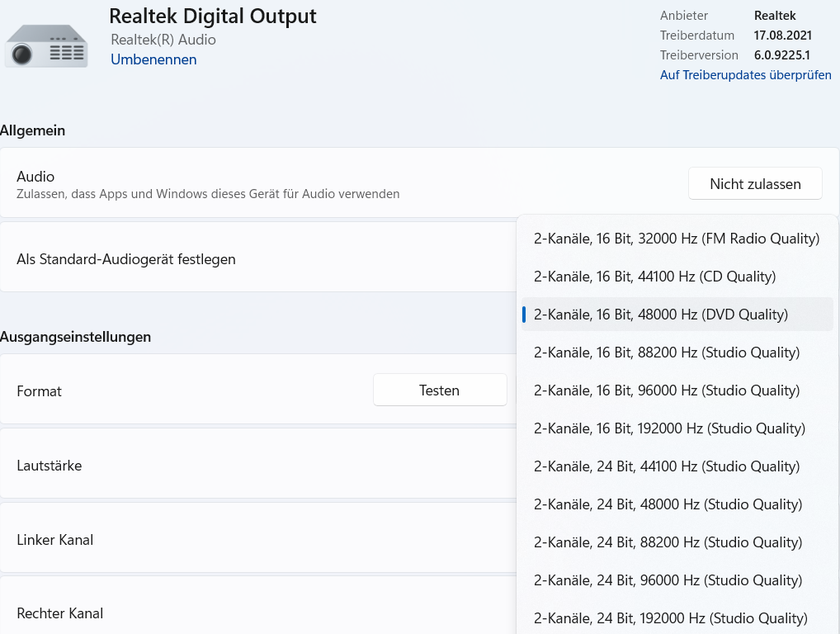Viewport: 840px width, 634px height.
Task: Choose 2-Kanäle, 24 Bit, 88200 Hz option
Action: coord(677,543)
